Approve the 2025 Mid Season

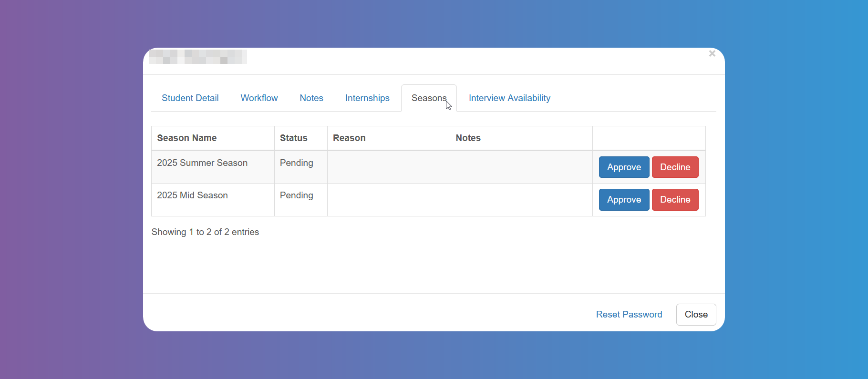[624, 200]
